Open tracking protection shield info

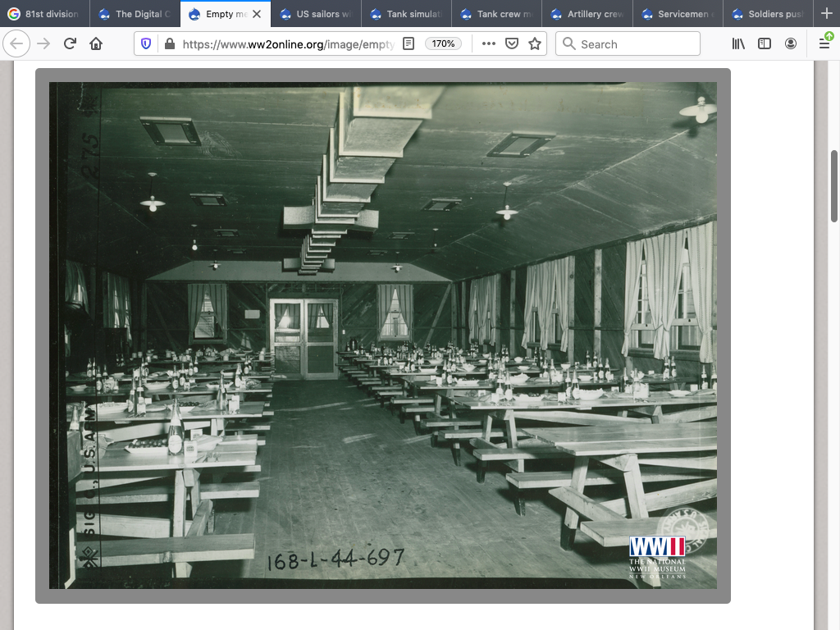pyautogui.click(x=147, y=43)
